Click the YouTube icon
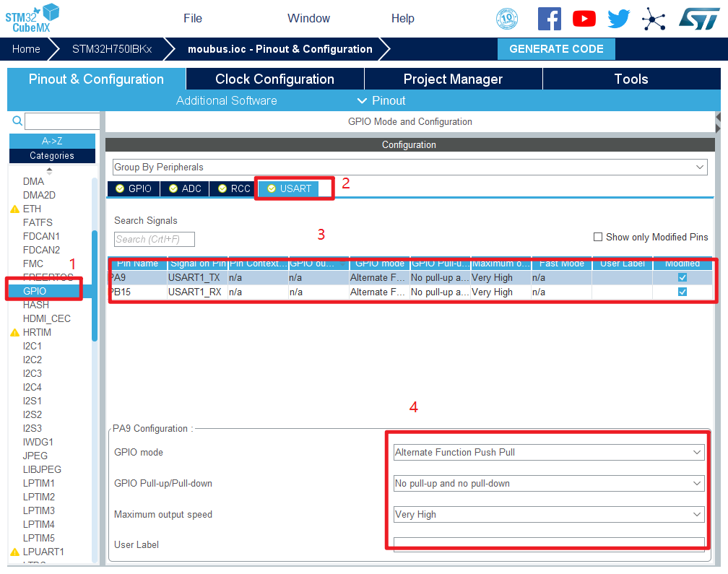Viewport: 728px width, 574px height. point(584,19)
